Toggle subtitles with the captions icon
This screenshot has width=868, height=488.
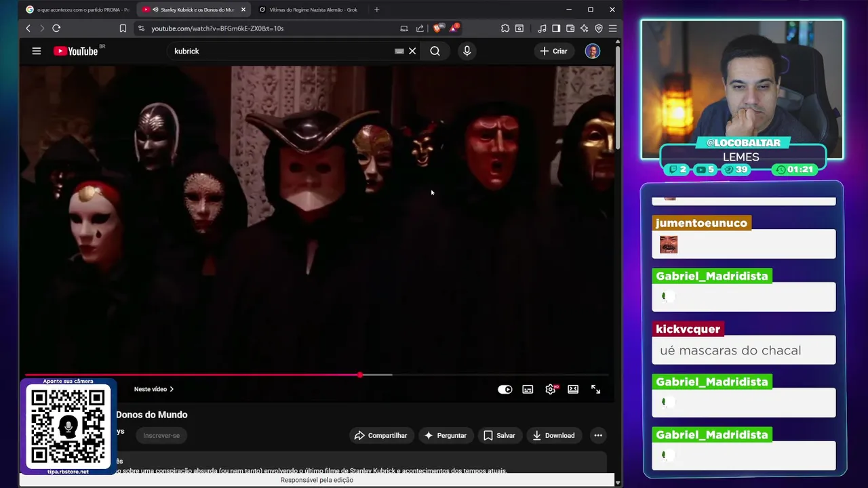pos(528,389)
